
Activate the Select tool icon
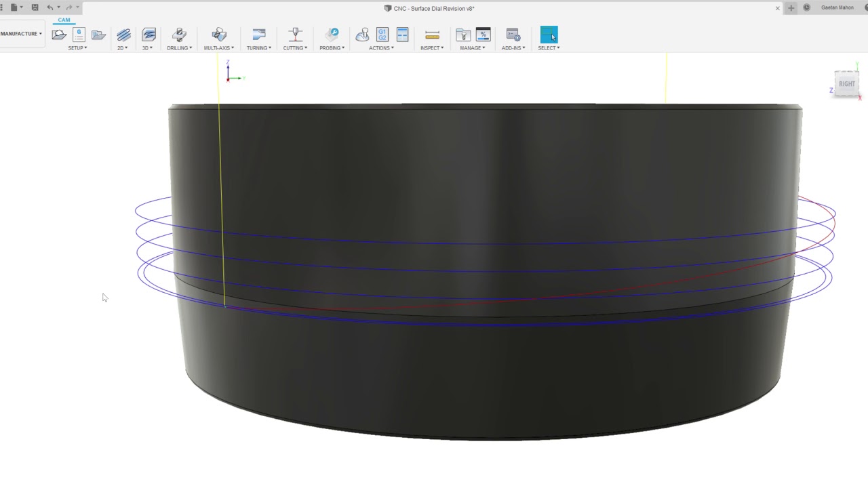pyautogui.click(x=549, y=35)
